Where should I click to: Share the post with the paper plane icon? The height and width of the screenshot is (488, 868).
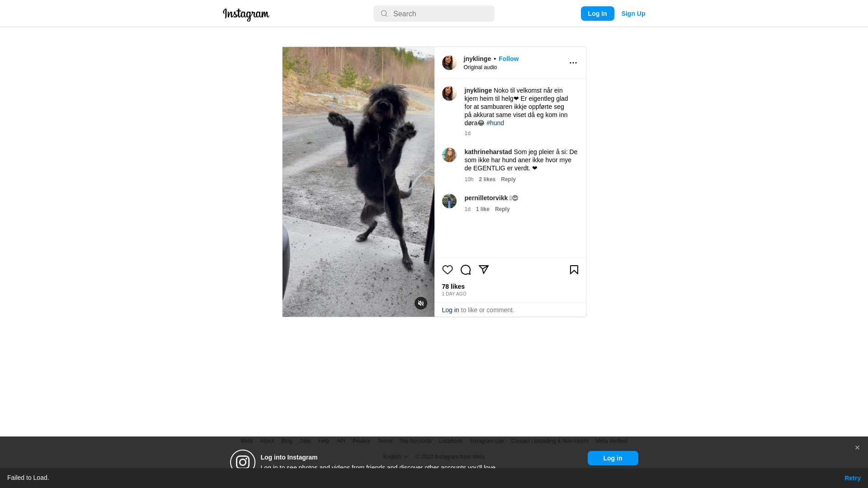click(x=483, y=270)
